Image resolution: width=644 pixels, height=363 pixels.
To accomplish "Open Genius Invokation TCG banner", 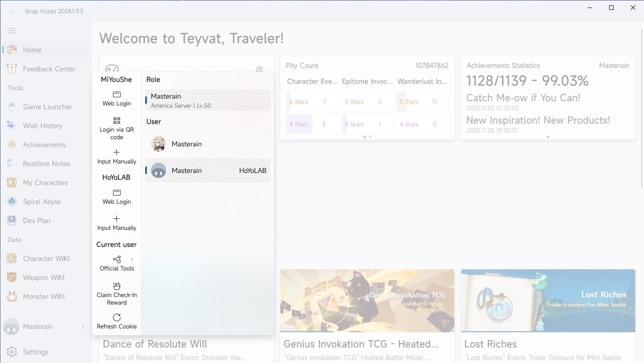I will tap(367, 301).
